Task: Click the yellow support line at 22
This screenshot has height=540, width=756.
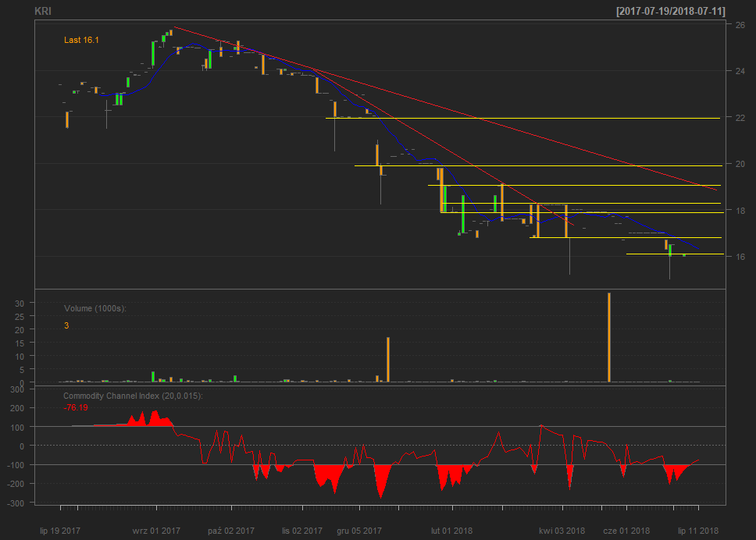Action: [522, 118]
